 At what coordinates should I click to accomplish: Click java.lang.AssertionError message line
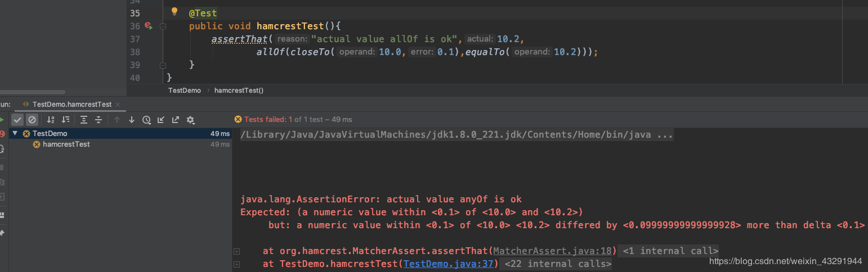381,199
